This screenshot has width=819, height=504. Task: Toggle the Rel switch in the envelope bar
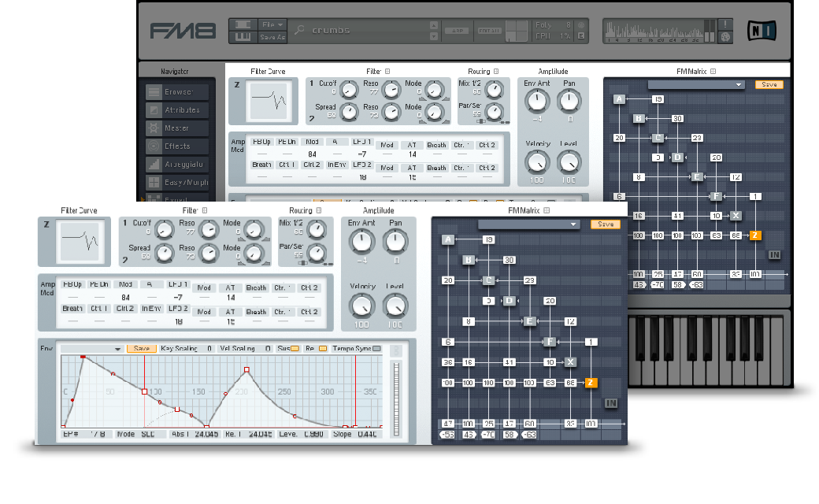pyautogui.click(x=323, y=348)
